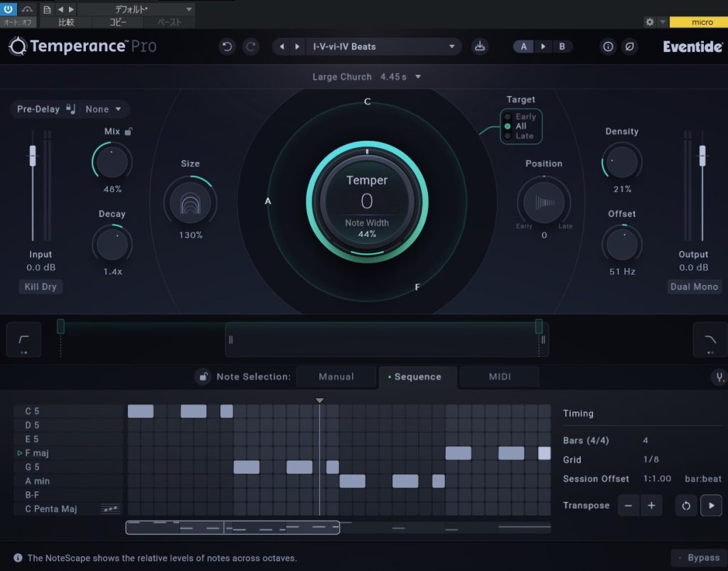Switch to the MIDI note selection tab
728x571 pixels.
[x=499, y=377]
